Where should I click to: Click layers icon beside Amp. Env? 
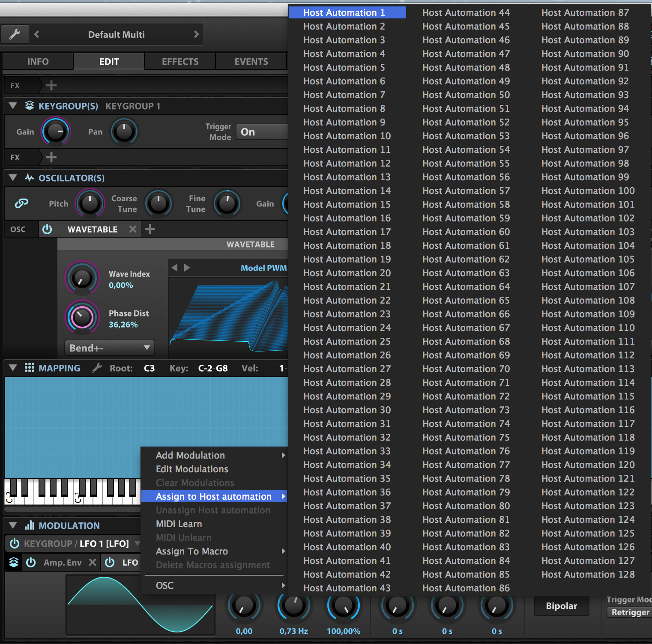point(14,562)
